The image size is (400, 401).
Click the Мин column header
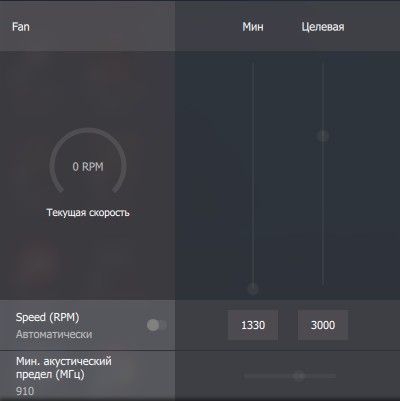253,27
